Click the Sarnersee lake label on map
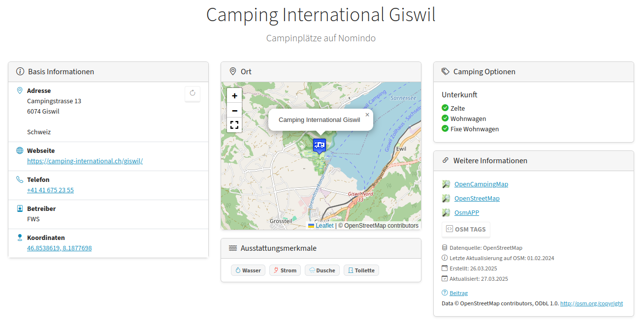 (x=403, y=98)
